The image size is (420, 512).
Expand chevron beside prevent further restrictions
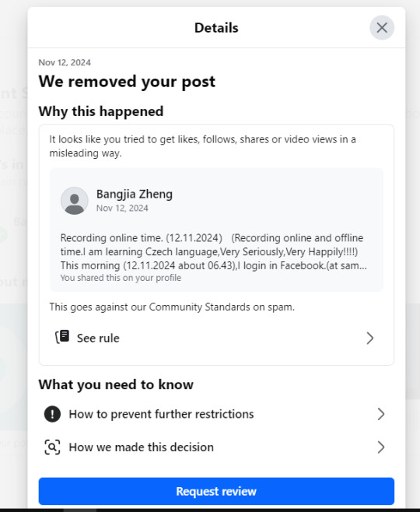381,414
